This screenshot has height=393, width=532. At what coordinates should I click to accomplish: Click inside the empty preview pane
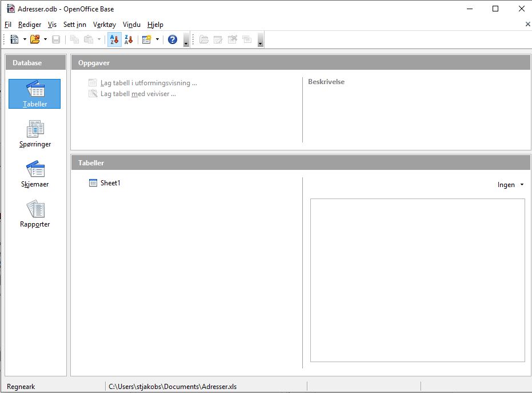[418, 280]
